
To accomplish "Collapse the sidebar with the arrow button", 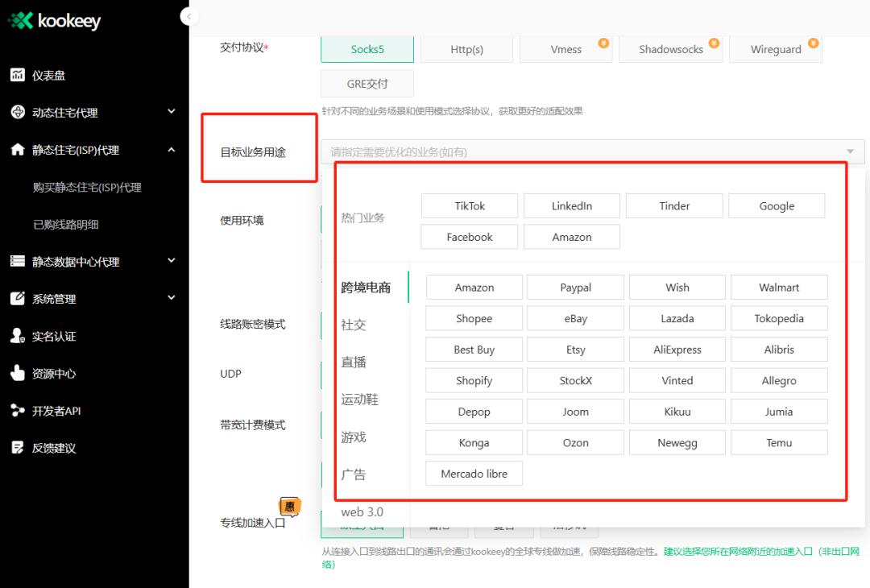I will click(189, 17).
